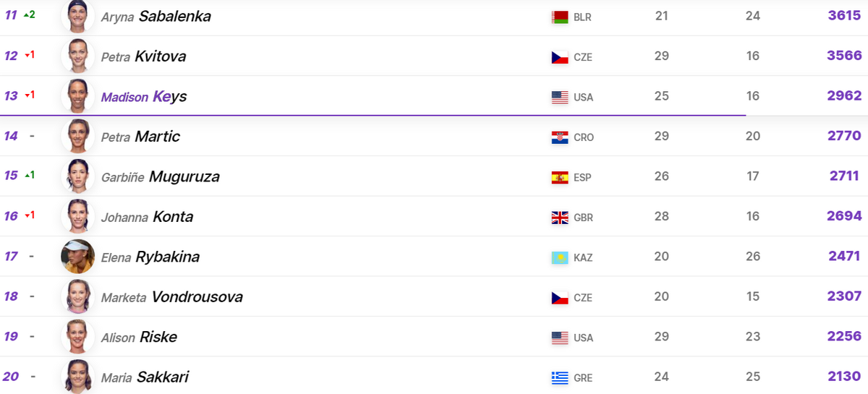Click the Belarus flag next to BLR
The width and height of the screenshot is (868, 394).
tap(560, 17)
